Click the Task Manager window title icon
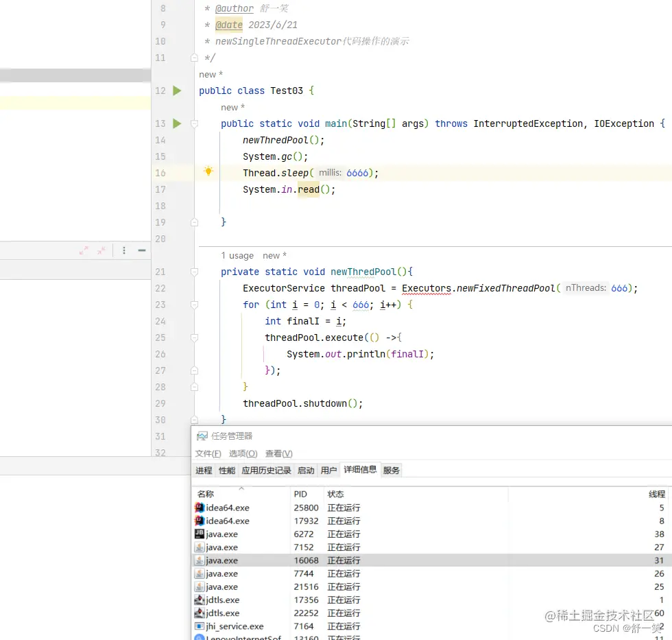672x640 pixels. click(x=202, y=436)
